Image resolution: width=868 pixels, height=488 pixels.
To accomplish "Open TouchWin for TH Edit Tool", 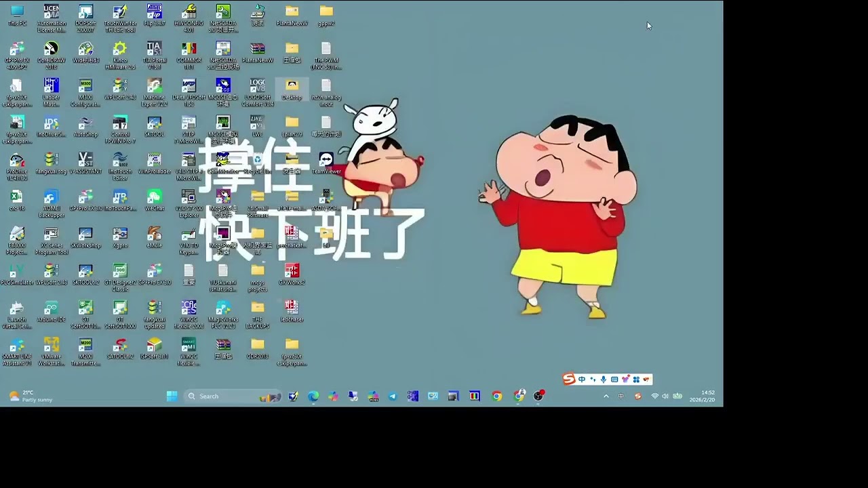I will point(120,18).
